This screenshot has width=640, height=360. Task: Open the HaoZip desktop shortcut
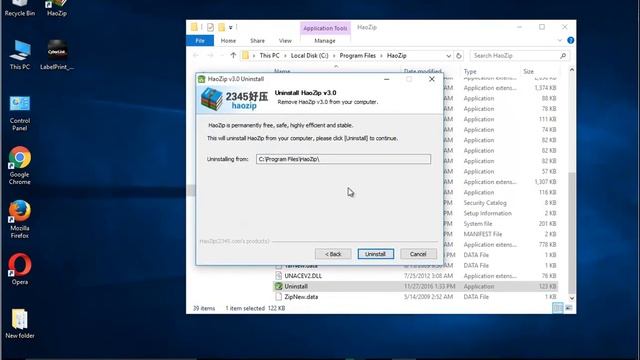pyautogui.click(x=57, y=8)
